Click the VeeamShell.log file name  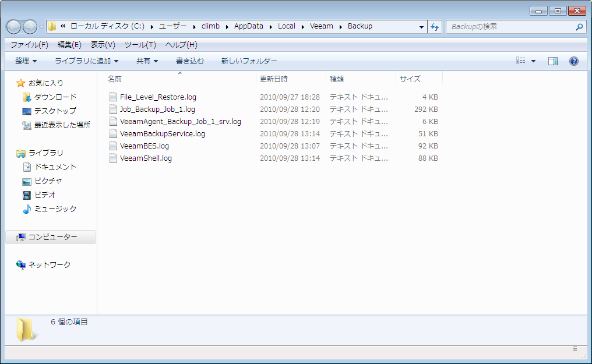click(146, 158)
